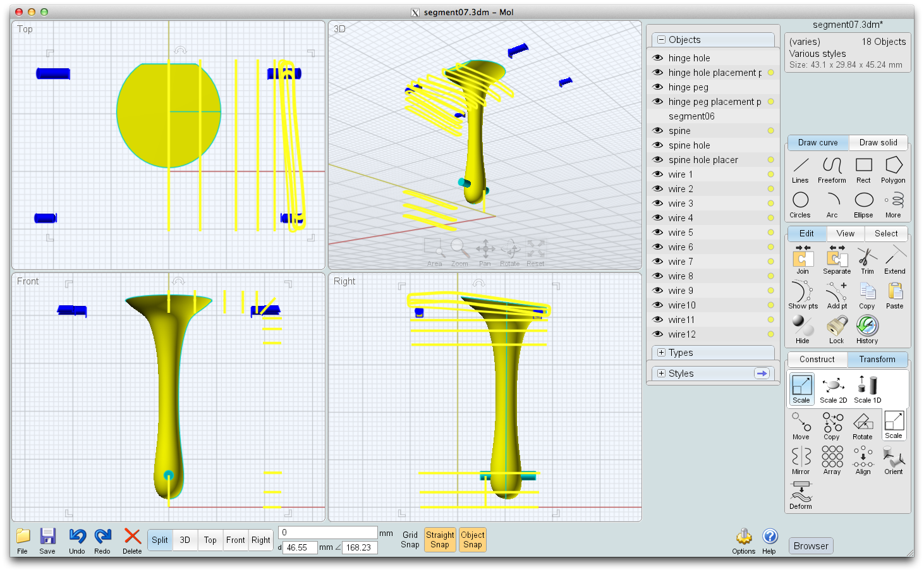Click the Paste clipboard icon

pos(895,295)
